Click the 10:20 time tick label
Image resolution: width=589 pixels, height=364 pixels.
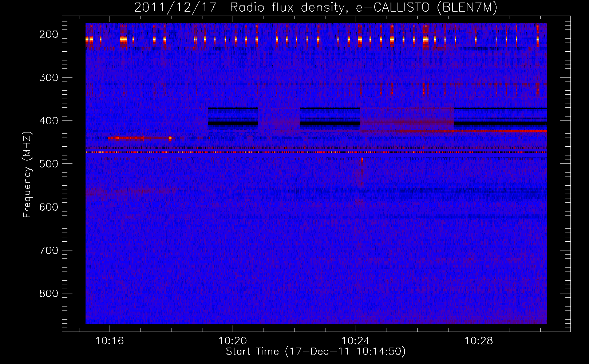coord(233,341)
